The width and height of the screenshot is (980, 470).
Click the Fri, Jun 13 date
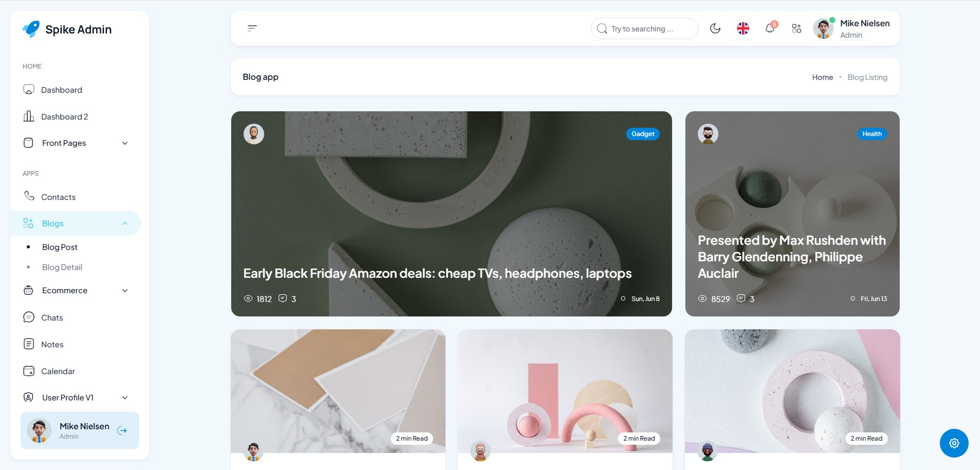[x=874, y=299]
